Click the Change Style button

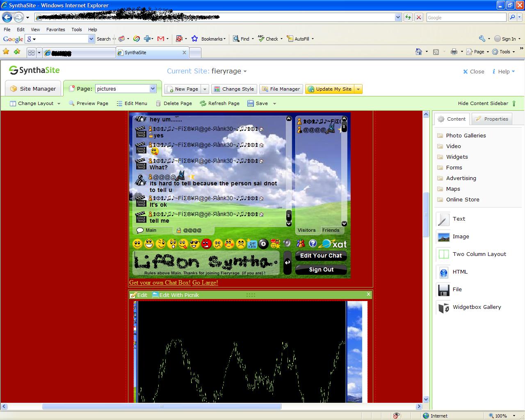point(234,89)
